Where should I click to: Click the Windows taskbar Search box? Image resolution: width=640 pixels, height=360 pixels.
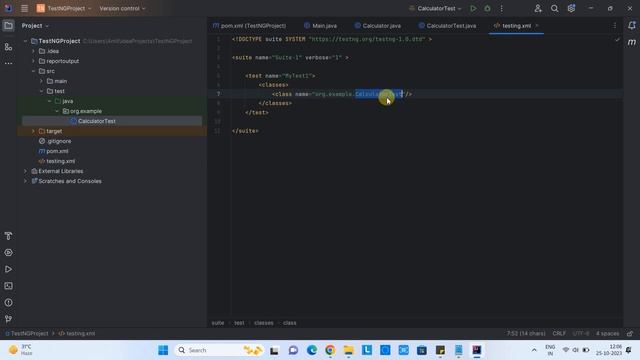coord(220,350)
